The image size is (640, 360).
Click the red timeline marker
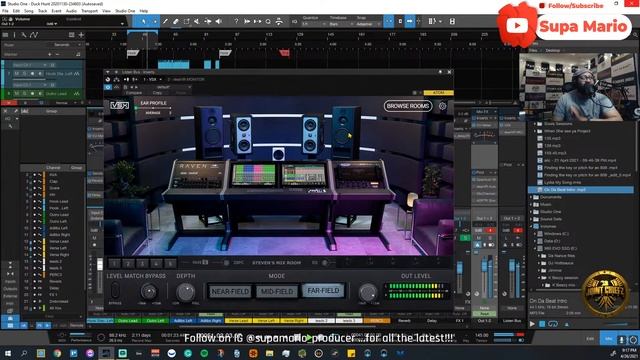tap(284, 53)
